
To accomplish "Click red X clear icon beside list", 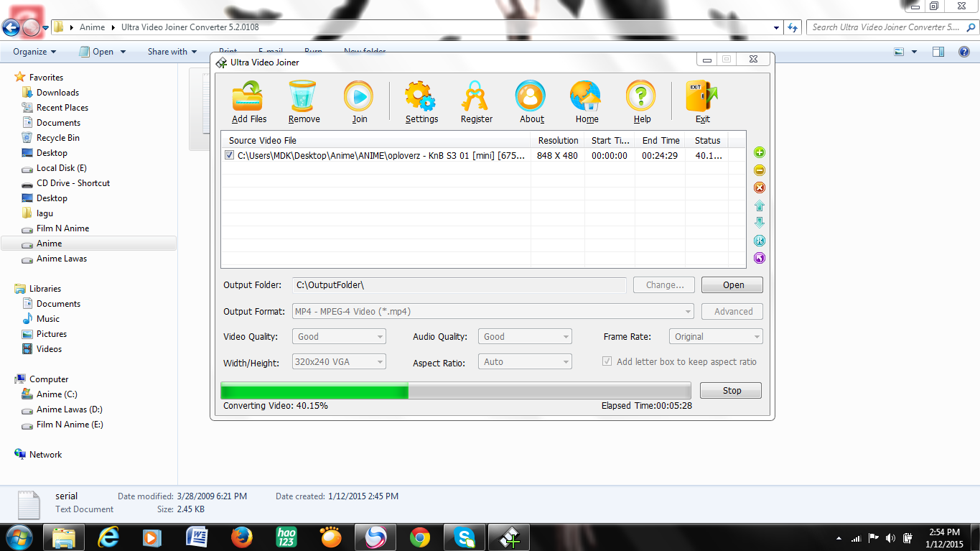I will tap(760, 187).
